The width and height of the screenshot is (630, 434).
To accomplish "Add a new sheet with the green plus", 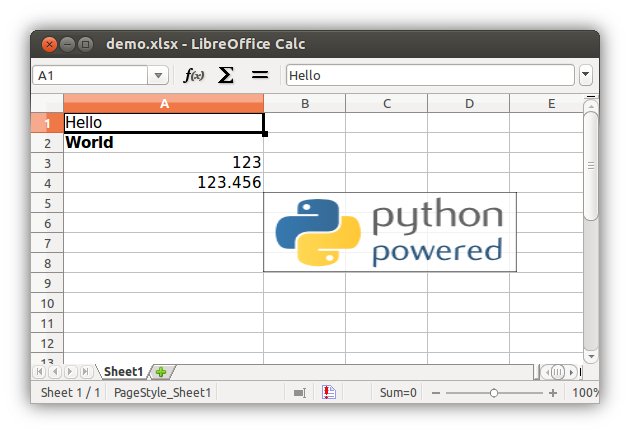I will click(x=160, y=372).
